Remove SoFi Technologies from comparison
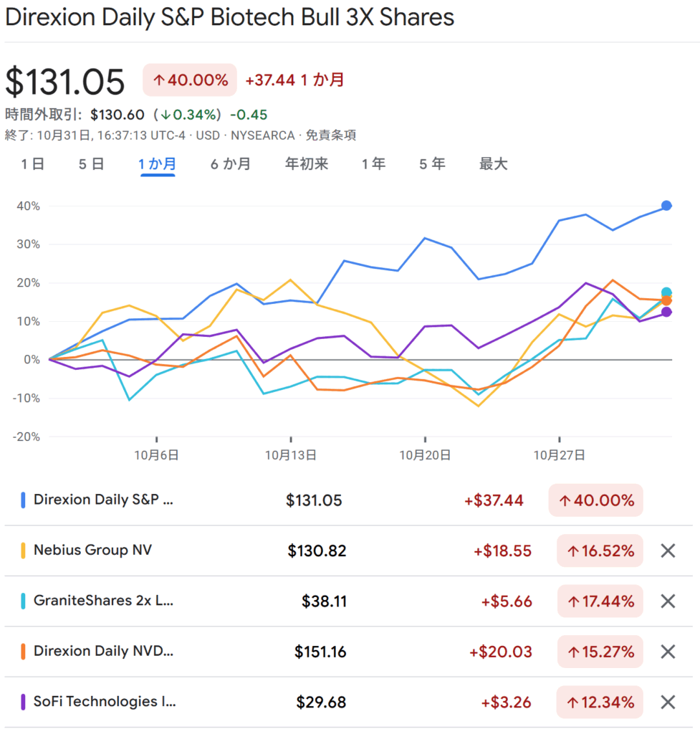The image size is (700, 734). tap(667, 702)
